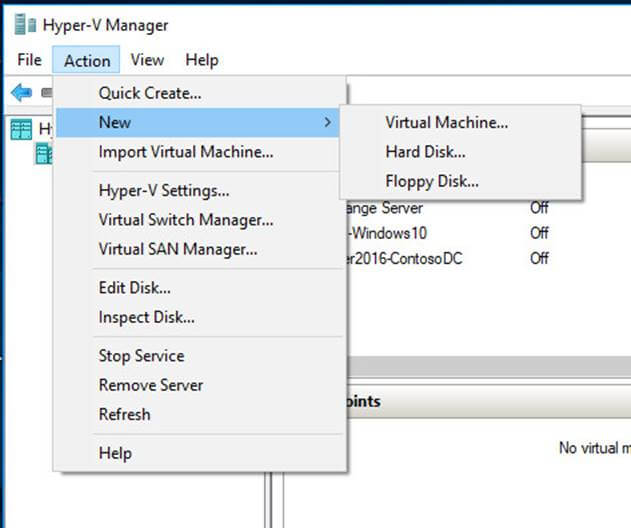The height and width of the screenshot is (528, 631).
Task: Create new Hard Disk... from submenu
Action: pos(461,152)
